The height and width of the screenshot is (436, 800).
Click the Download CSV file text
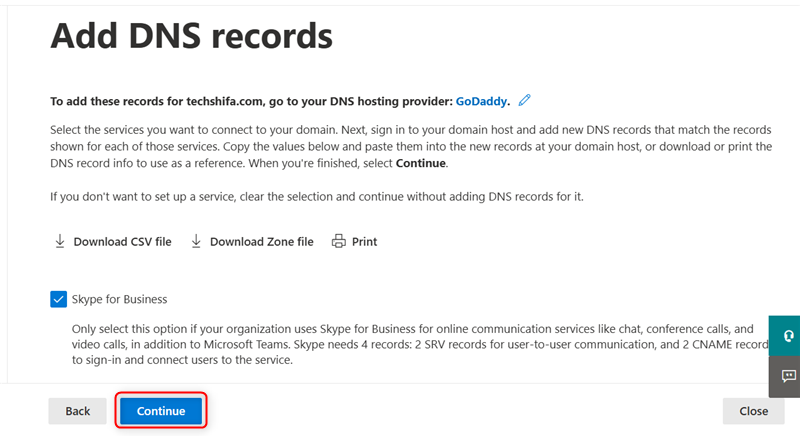click(122, 242)
